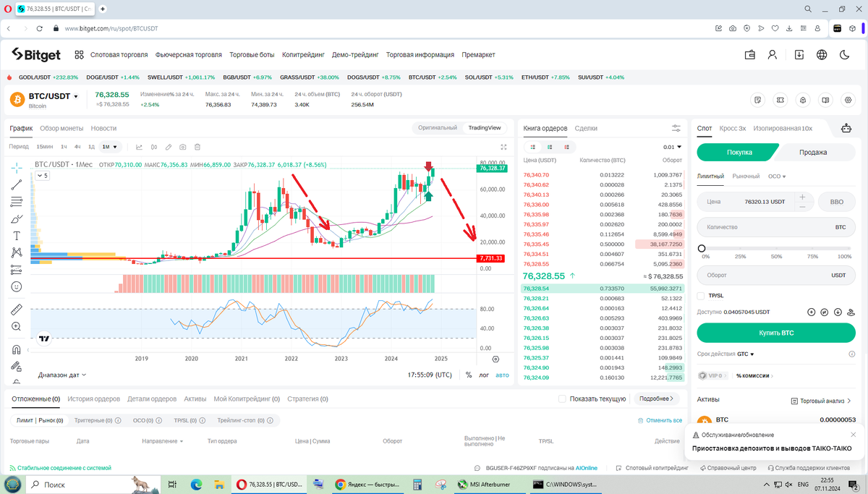Image resolution: width=868 pixels, height=494 pixels.
Task: Switch chart to TradingView view
Action: 485,127
